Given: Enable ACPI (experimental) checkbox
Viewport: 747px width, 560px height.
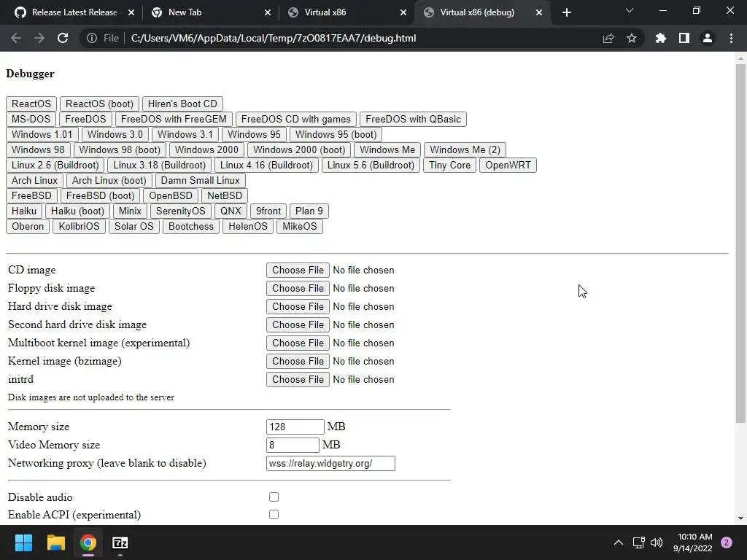Looking at the screenshot, I should click(x=274, y=515).
